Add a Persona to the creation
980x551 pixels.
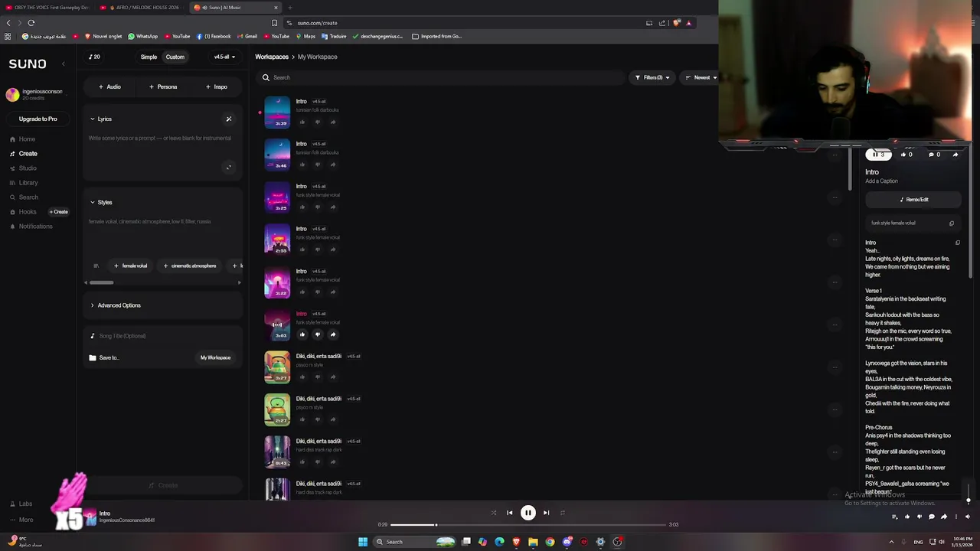[x=164, y=87]
